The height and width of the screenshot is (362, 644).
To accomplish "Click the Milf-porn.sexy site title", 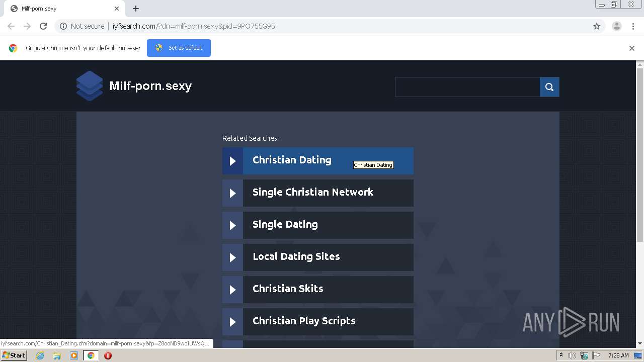I will [150, 86].
